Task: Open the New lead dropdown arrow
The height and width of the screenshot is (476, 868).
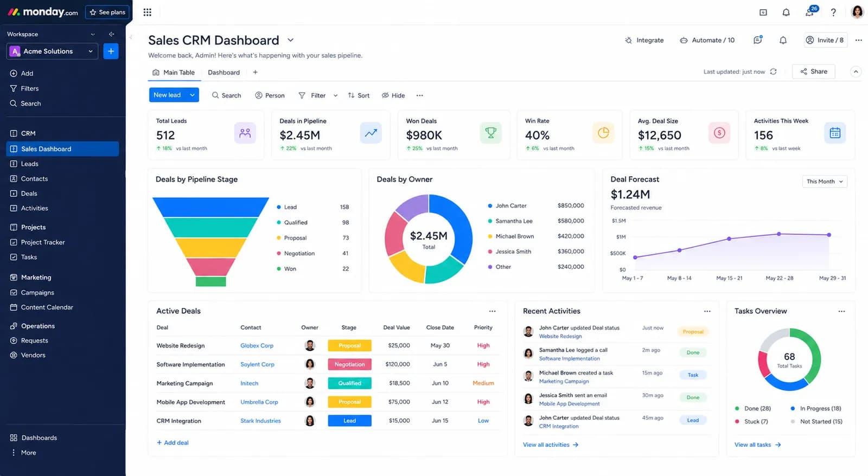Action: 192,95
